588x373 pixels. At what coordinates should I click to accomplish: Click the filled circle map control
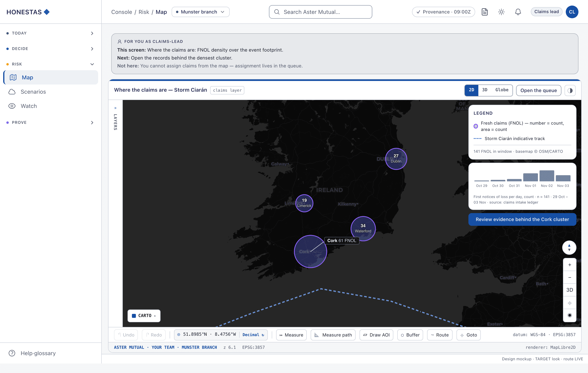point(570,315)
